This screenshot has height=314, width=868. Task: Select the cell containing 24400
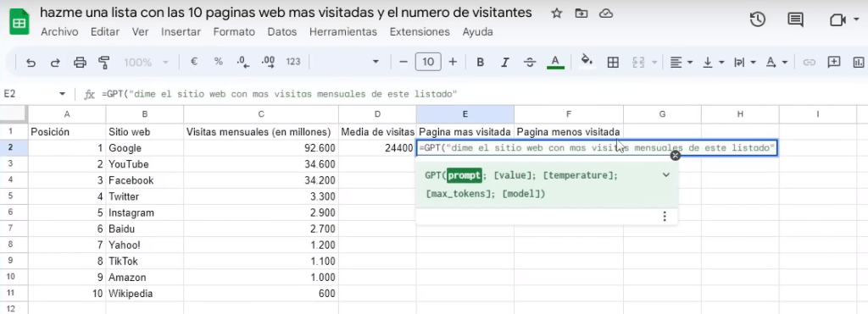tap(377, 147)
